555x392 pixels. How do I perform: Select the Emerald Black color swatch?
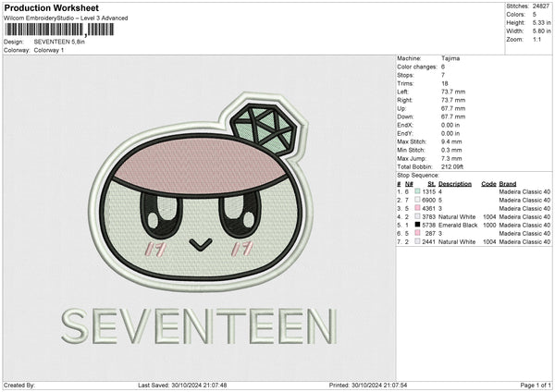click(418, 225)
